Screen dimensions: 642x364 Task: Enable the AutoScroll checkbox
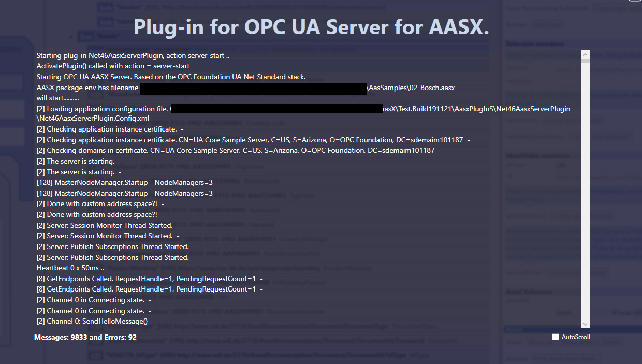[x=556, y=337]
